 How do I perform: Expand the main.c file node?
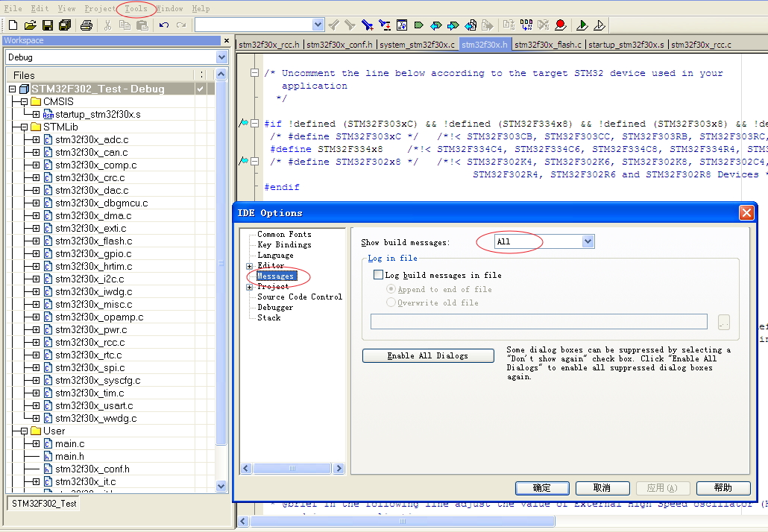click(x=37, y=444)
